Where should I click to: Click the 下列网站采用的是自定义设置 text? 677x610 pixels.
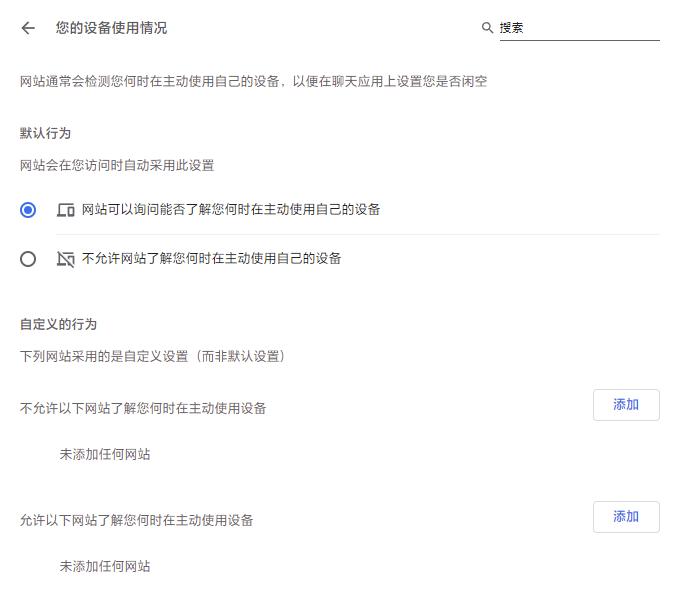[x=153, y=356]
